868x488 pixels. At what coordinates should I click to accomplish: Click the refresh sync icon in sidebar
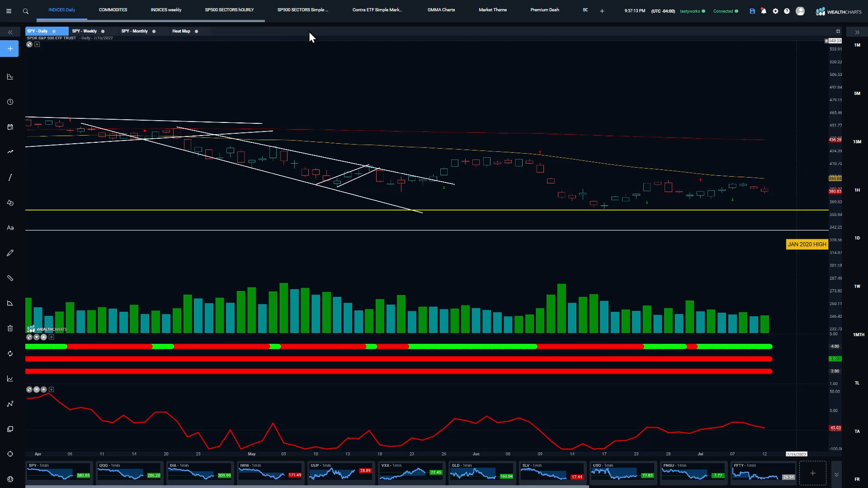coord(10,354)
